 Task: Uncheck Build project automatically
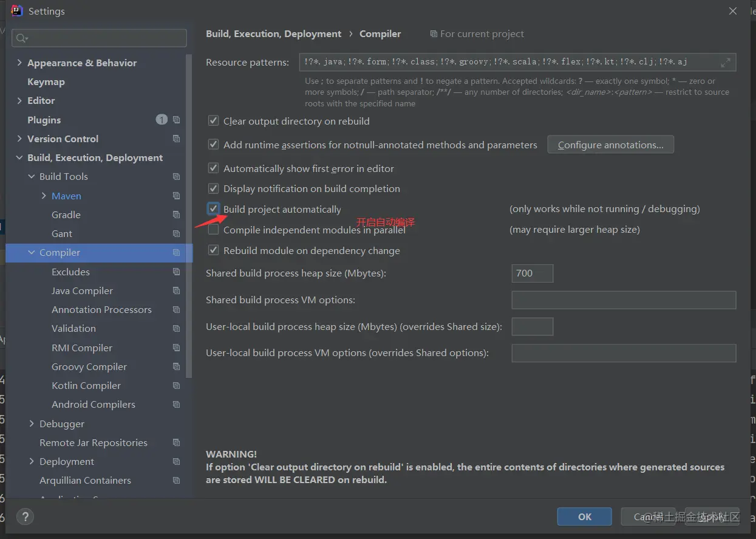[213, 209]
